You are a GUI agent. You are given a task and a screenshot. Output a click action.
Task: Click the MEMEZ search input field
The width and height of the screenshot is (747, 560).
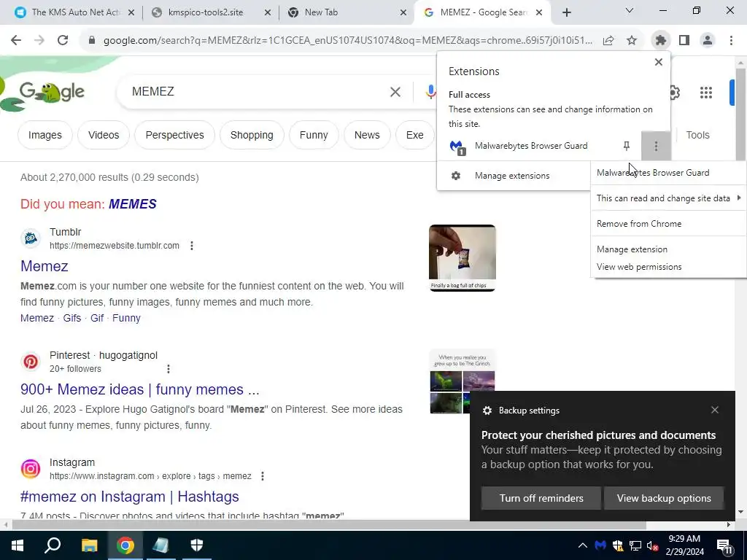[x=258, y=91]
